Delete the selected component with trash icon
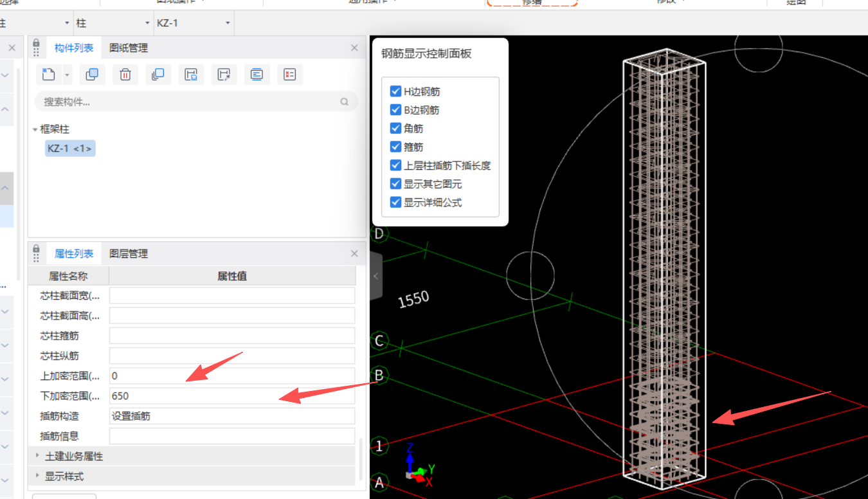This screenshot has width=868, height=499. click(125, 75)
